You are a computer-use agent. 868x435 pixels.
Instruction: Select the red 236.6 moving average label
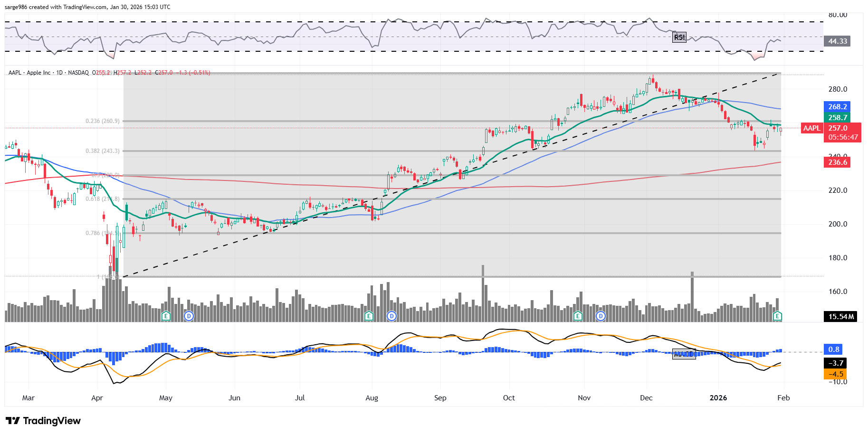(x=838, y=162)
